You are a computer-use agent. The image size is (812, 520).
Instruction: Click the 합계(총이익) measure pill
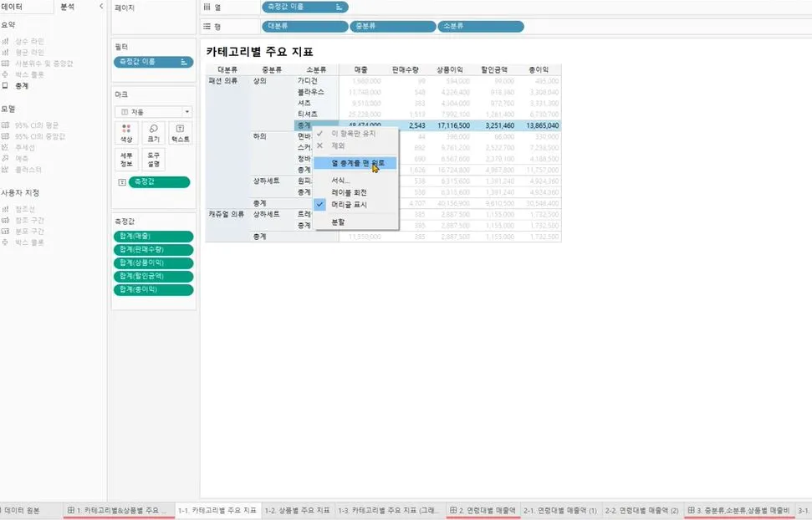point(153,290)
